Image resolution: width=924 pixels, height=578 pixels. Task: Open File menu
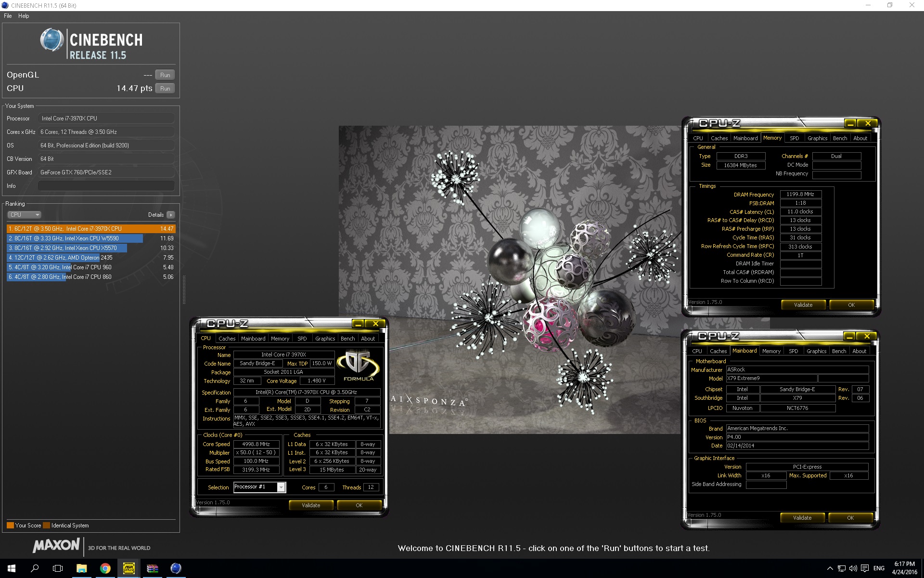pos(8,16)
